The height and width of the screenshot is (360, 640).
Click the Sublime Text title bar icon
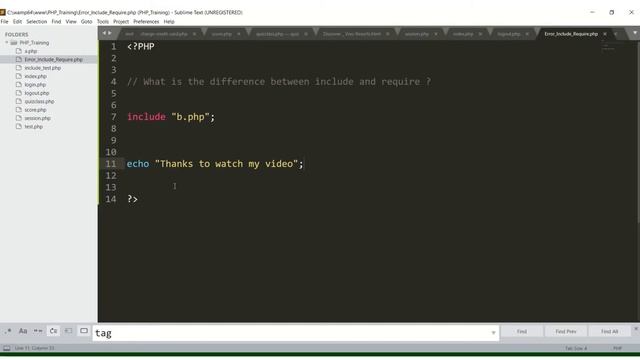(x=3, y=12)
